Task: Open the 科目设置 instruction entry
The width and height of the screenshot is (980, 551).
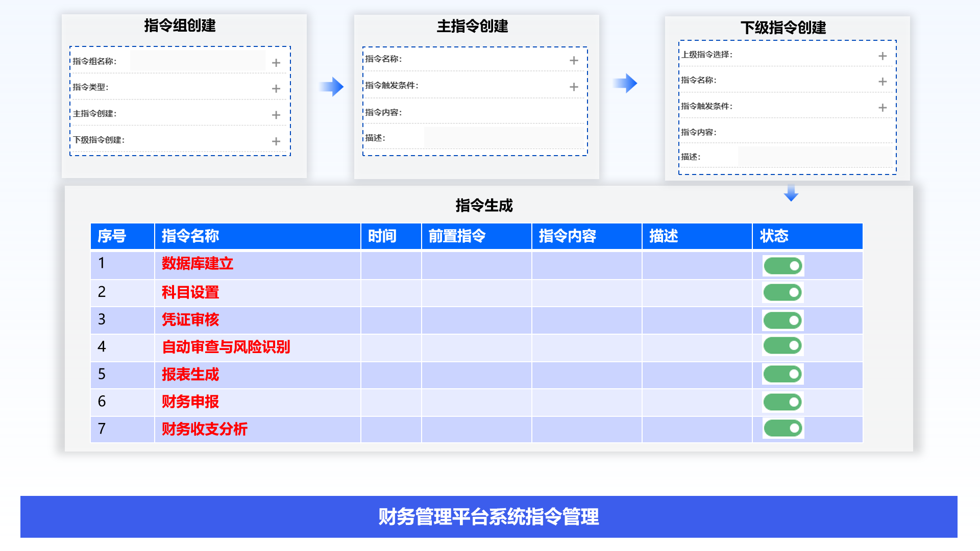Action: pos(190,292)
